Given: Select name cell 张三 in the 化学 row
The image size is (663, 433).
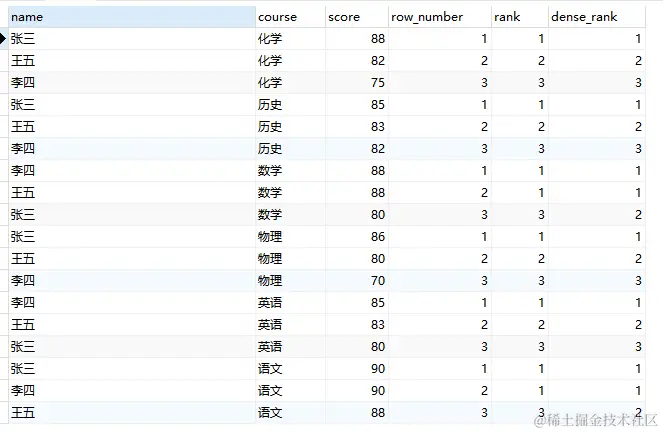Looking at the screenshot, I should (132, 39).
